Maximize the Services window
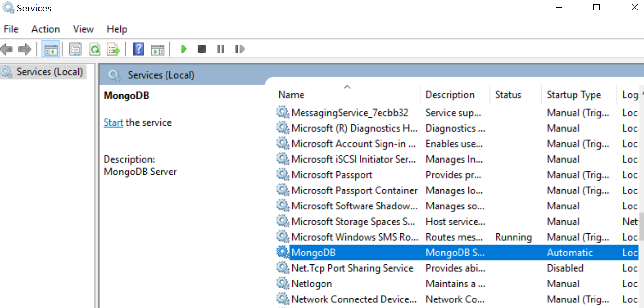This screenshot has width=644, height=308. pos(596,7)
